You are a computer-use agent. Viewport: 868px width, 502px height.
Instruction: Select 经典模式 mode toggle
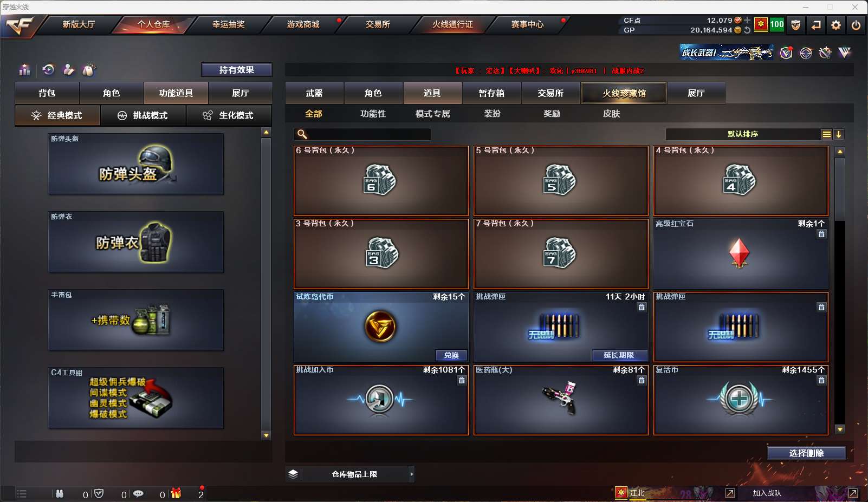[57, 115]
